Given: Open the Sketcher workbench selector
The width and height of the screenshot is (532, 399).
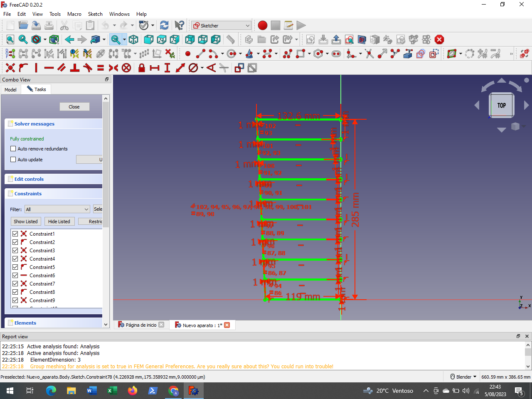Looking at the screenshot, I should coord(221,25).
